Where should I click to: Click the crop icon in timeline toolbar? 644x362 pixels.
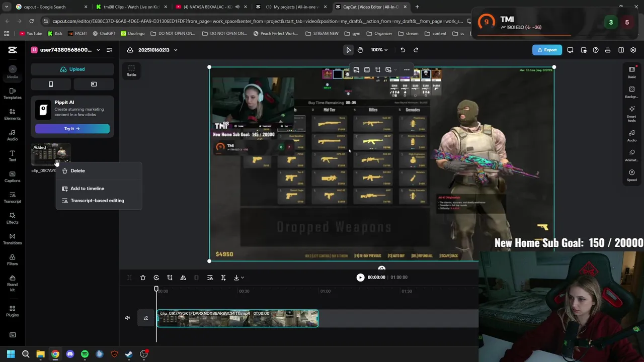click(x=170, y=278)
